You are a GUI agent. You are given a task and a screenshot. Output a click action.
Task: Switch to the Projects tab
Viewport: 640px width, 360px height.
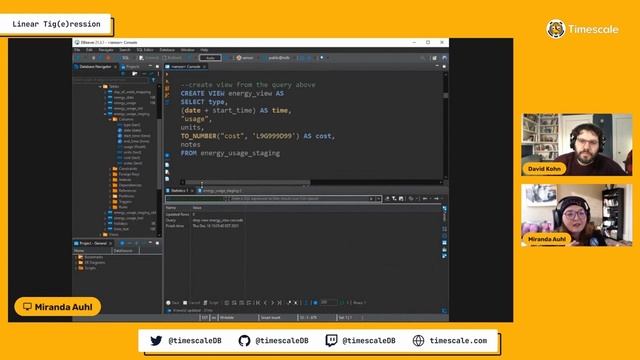coord(131,67)
